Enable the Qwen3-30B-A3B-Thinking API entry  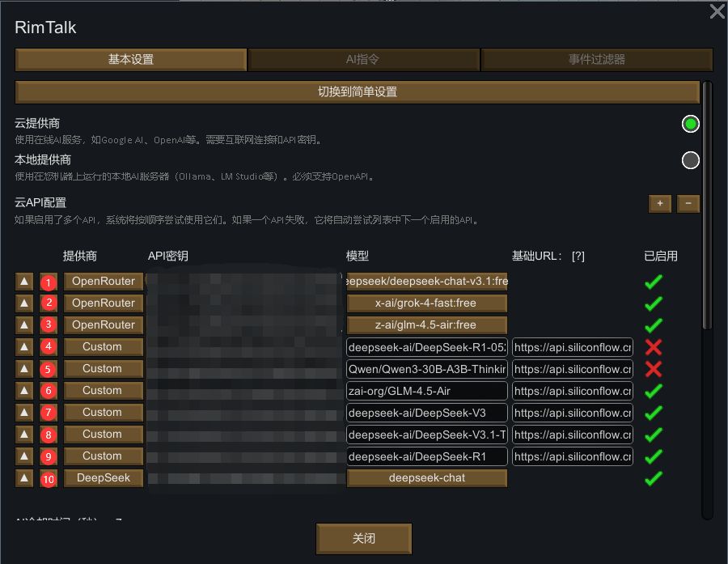click(654, 369)
